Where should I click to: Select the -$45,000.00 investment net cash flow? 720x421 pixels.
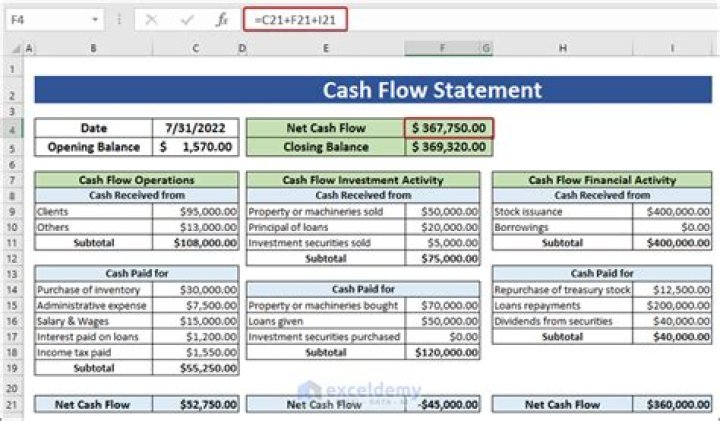[442, 404]
